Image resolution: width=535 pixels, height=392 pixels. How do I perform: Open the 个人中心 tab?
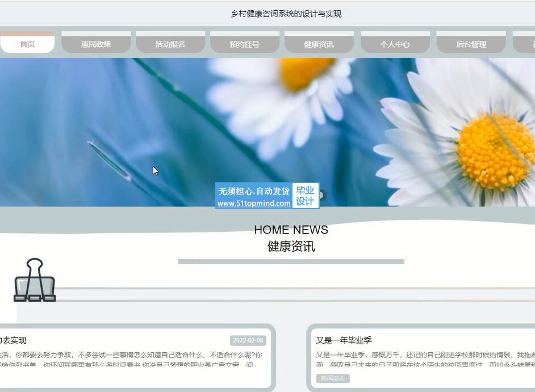tap(395, 42)
